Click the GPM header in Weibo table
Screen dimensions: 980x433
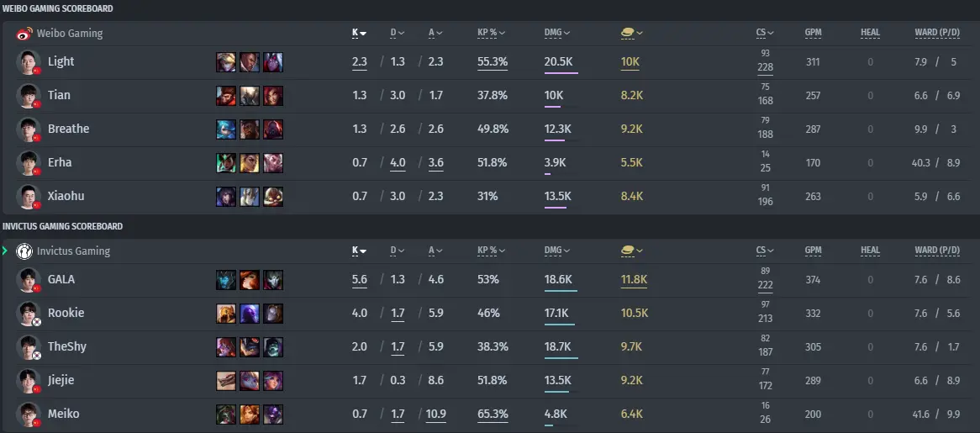point(813,33)
